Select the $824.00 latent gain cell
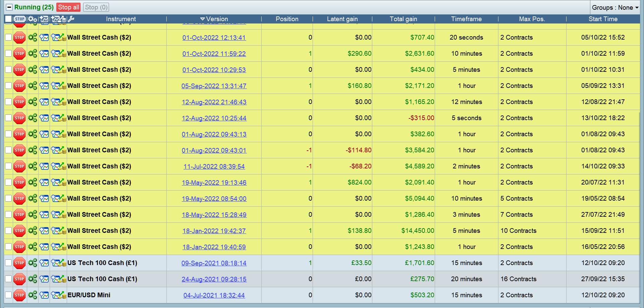644x308 pixels. [x=360, y=183]
